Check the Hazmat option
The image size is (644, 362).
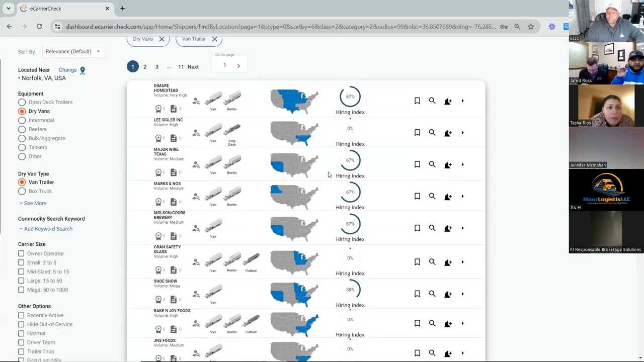[x=21, y=333]
